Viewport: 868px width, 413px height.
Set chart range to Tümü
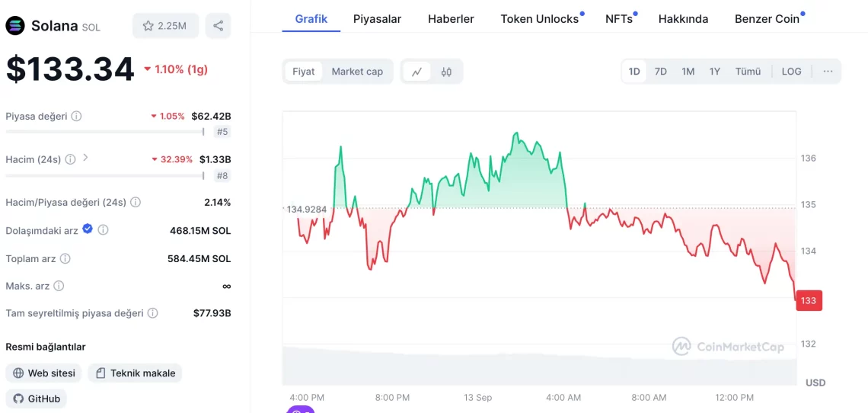(x=748, y=72)
